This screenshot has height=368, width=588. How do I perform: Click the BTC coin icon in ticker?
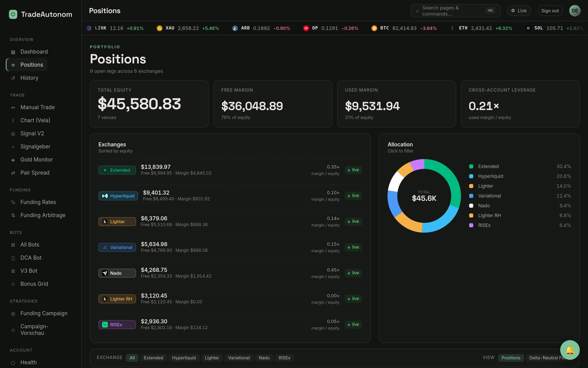374,28
